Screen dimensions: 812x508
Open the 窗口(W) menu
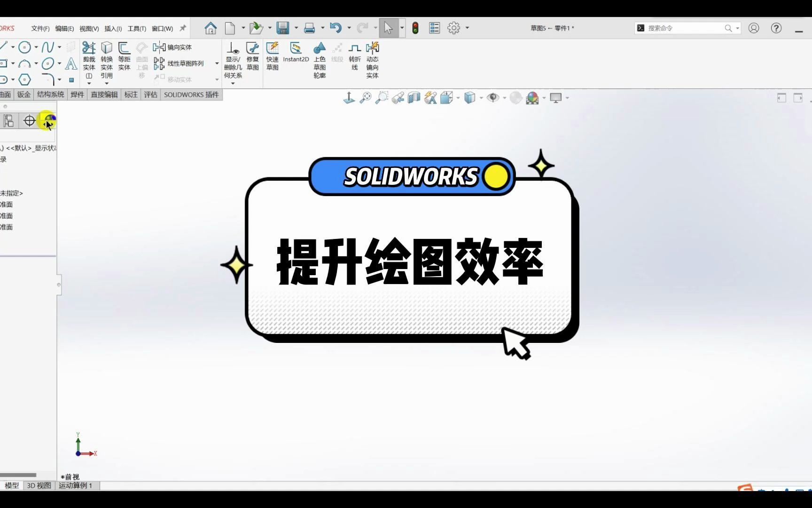coord(162,29)
